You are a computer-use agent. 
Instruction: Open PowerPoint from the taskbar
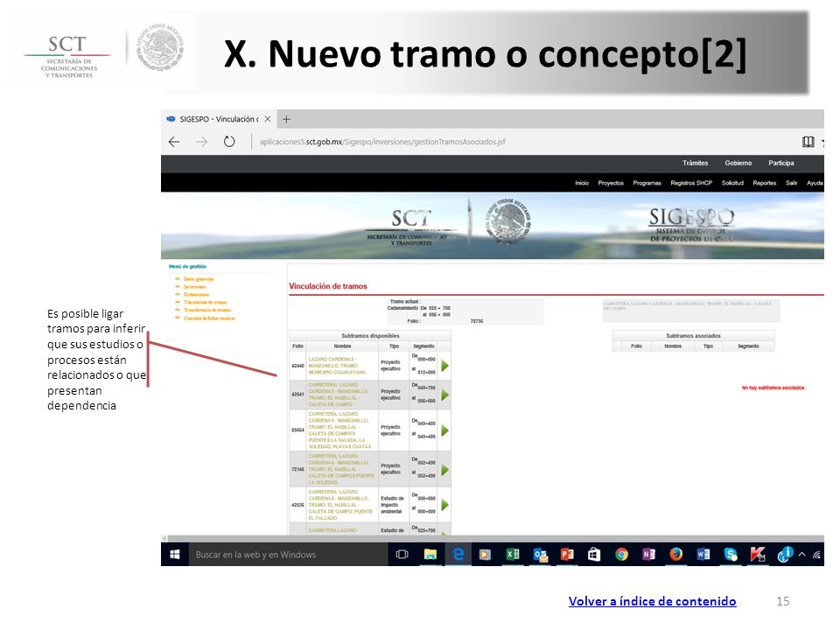tap(567, 555)
